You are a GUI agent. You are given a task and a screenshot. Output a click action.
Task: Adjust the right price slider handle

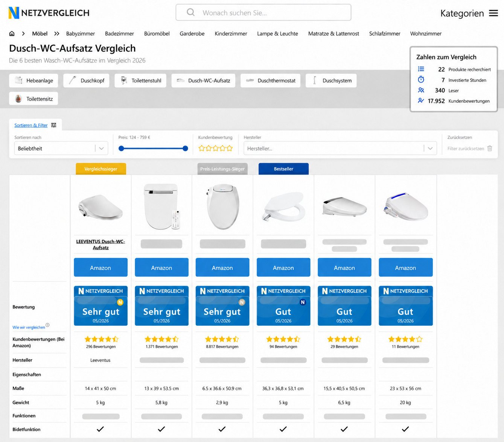185,149
